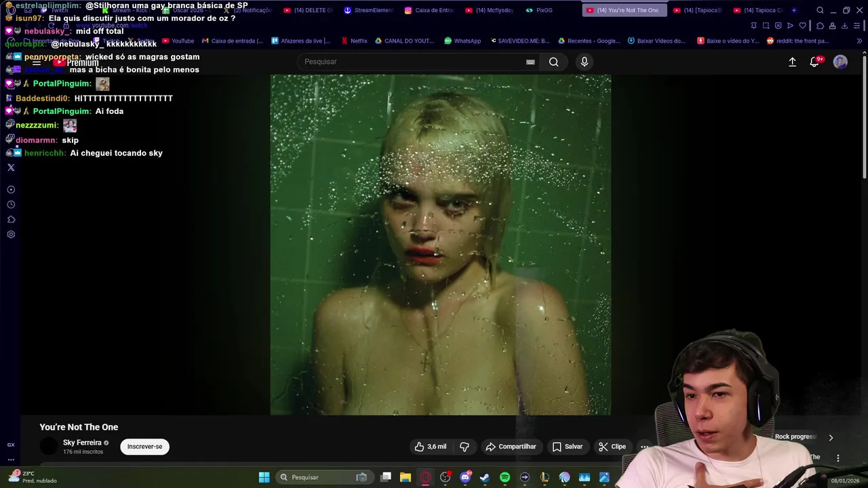Open the reddit: the front pa... bookmark
The image size is (868, 488).
[x=797, y=41]
